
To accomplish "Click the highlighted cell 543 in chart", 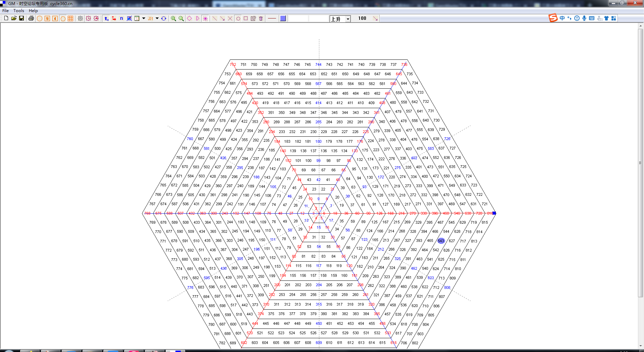I will [441, 241].
